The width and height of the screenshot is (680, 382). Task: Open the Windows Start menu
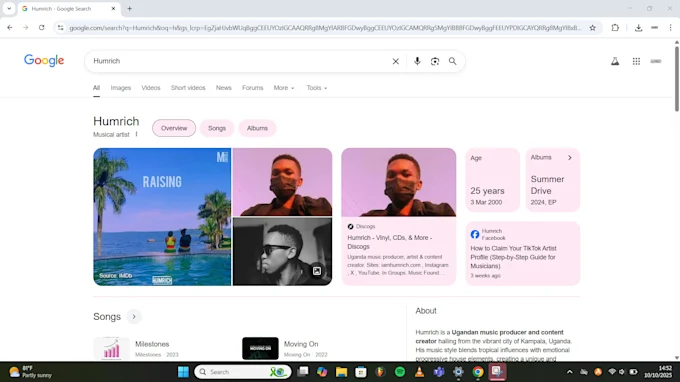point(183,372)
